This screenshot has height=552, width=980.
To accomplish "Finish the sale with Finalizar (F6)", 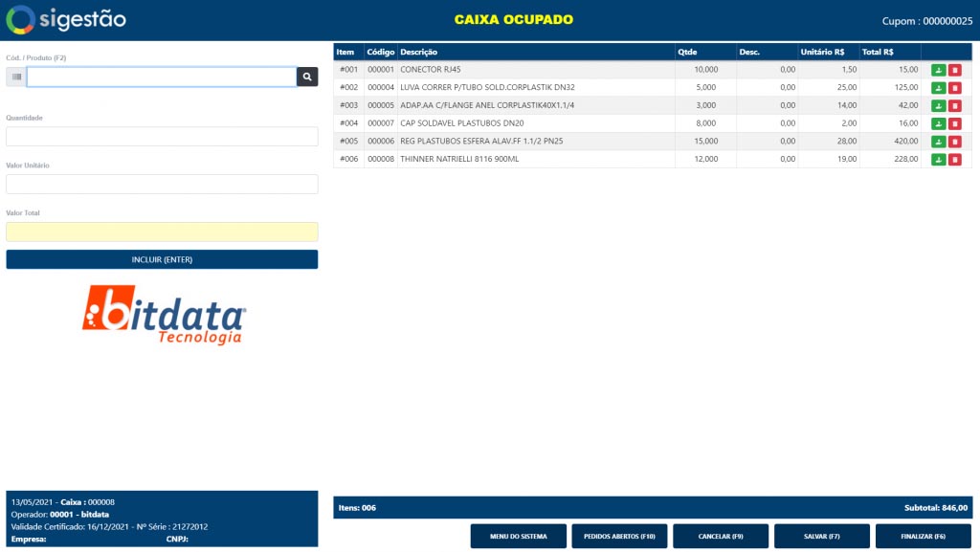I will pyautogui.click(x=923, y=537).
